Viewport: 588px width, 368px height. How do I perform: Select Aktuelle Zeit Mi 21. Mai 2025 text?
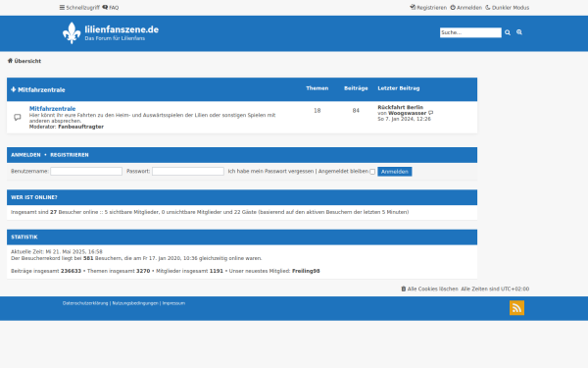tap(57, 251)
